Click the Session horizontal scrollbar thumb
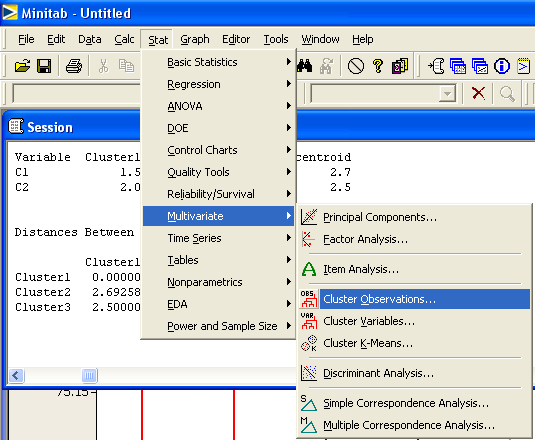 (90, 376)
